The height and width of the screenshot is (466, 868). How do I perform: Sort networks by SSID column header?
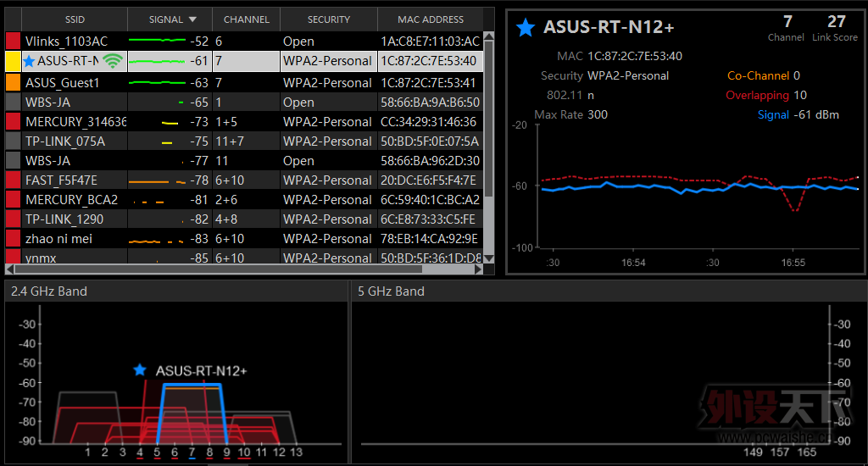tap(75, 19)
